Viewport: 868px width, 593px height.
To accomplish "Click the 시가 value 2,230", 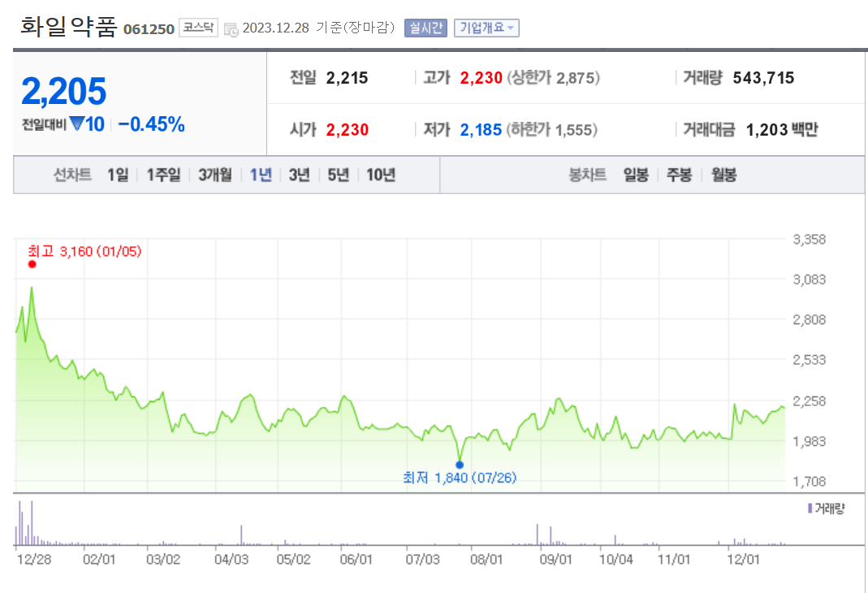I will 347,129.
